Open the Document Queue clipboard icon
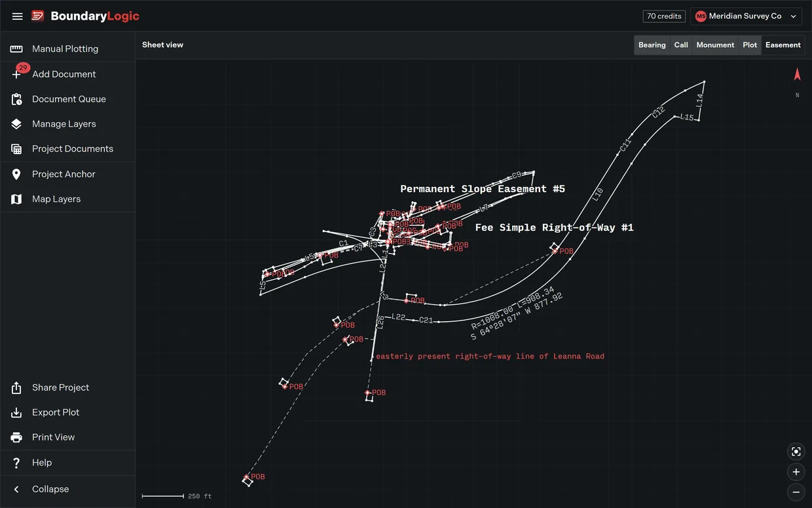Screen dimensions: 812x508 tap(16, 99)
